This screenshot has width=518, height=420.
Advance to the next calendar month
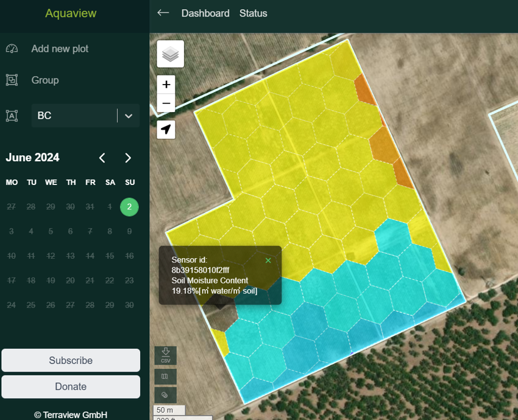click(x=128, y=158)
